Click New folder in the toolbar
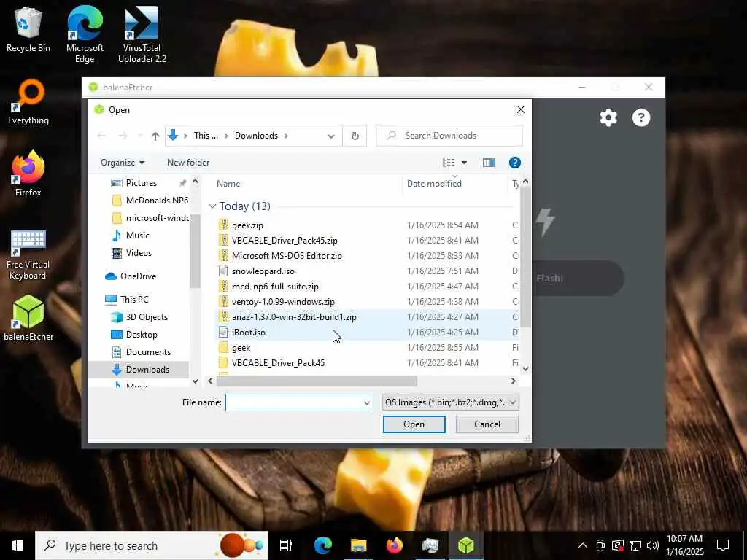Image resolution: width=747 pixels, height=560 pixels. click(188, 163)
